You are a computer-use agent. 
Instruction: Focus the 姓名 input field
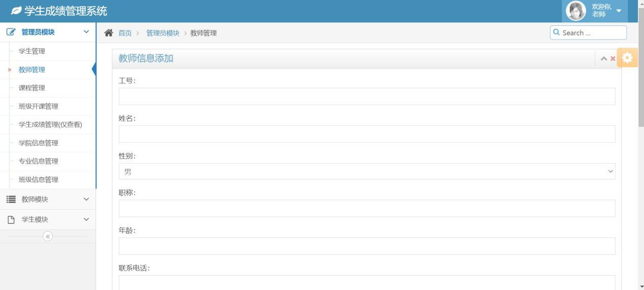click(367, 134)
